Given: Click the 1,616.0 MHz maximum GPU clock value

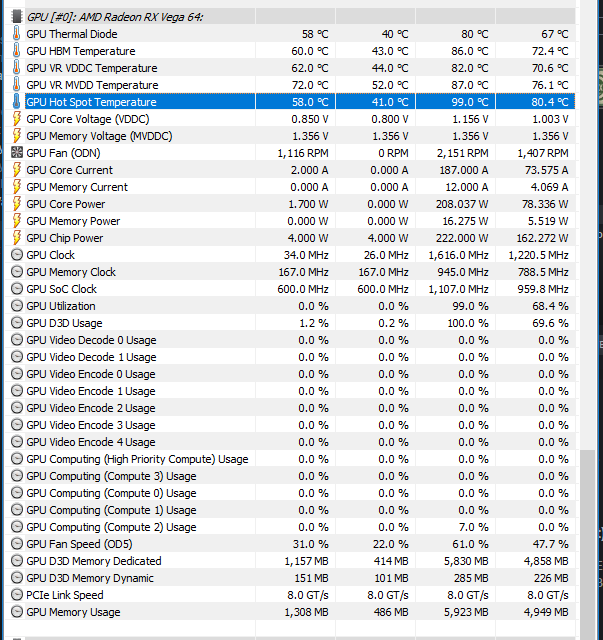Looking at the screenshot, I should [x=458, y=255].
